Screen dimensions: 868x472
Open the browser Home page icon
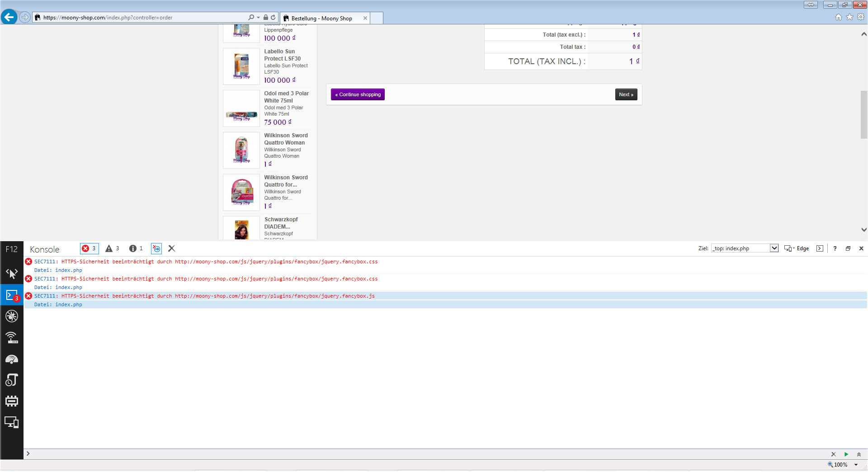[x=839, y=17]
